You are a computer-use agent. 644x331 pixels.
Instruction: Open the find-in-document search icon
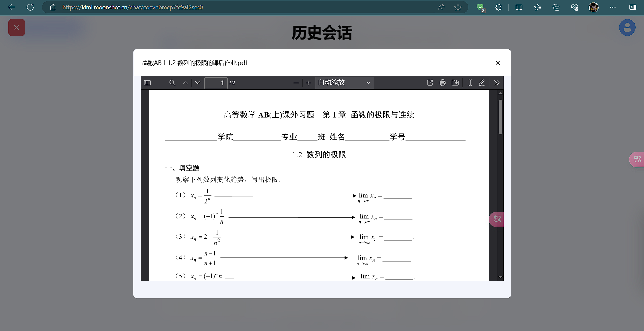point(172,83)
